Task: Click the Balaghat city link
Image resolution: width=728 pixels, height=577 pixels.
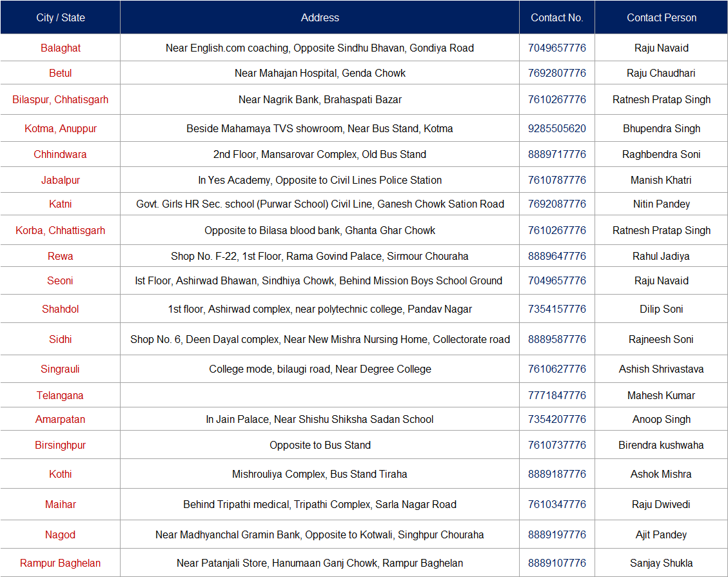Action: click(x=61, y=48)
